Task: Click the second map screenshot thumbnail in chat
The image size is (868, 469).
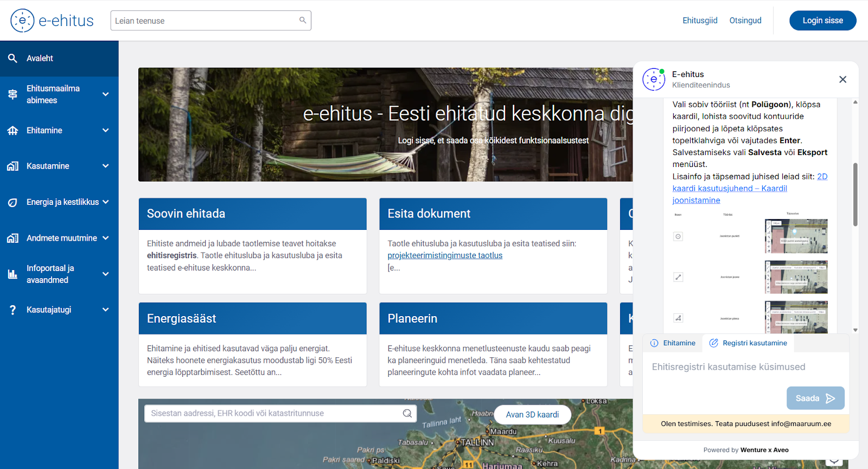Action: [796, 277]
